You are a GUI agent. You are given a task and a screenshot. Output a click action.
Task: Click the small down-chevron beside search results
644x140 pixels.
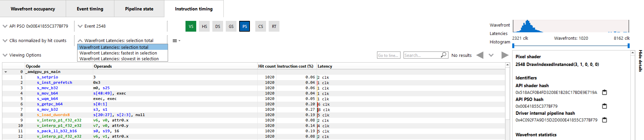coord(491,55)
